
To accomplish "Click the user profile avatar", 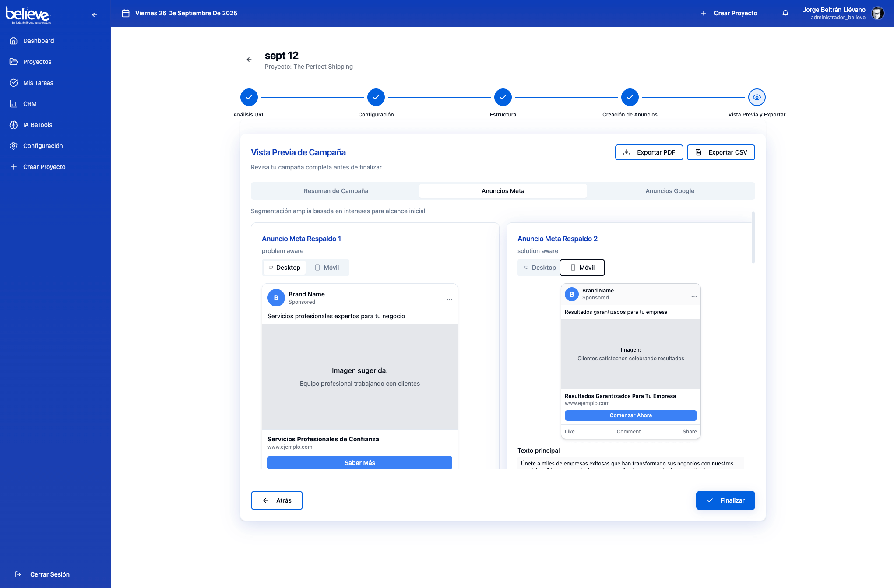I will 877,13.
